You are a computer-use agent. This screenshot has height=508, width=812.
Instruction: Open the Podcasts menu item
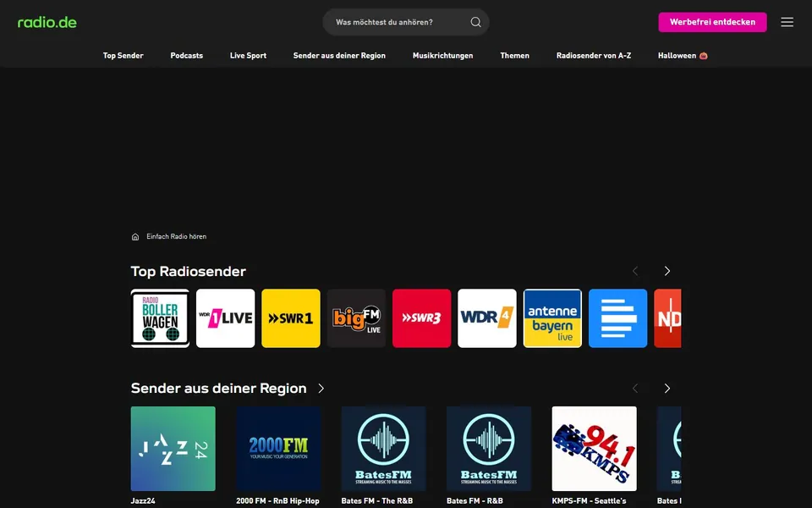186,56
